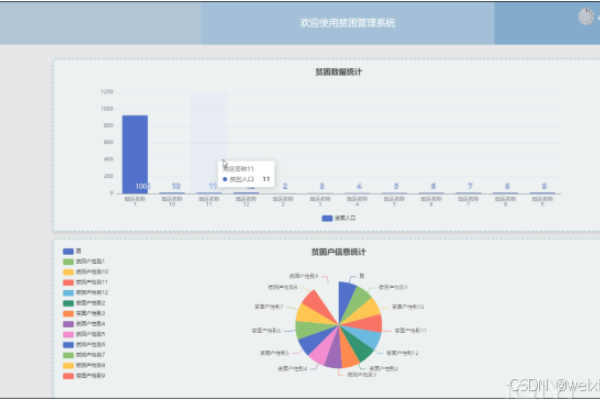Viewport: 600px width, 400px height.
Task: Click pie label 贫困户性别7 on the left
Action: click(x=269, y=307)
